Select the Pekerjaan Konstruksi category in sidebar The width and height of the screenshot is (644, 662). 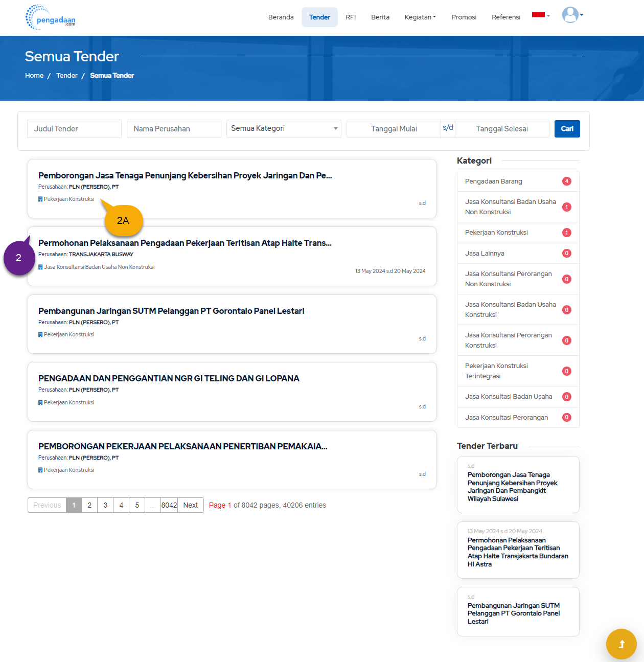(x=518, y=233)
